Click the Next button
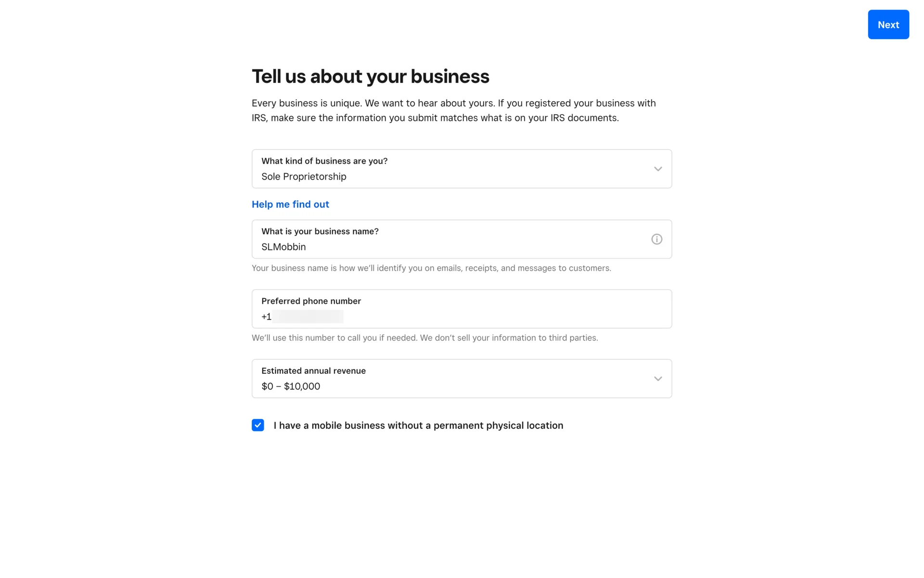Screen dimensions: 924x578 coord(888,25)
